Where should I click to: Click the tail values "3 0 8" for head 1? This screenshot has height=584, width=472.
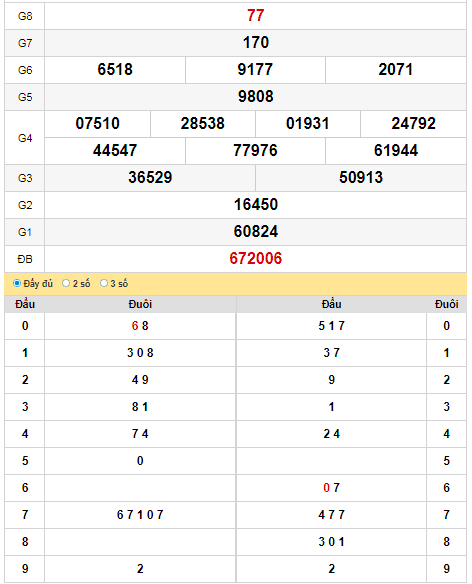pos(140,353)
